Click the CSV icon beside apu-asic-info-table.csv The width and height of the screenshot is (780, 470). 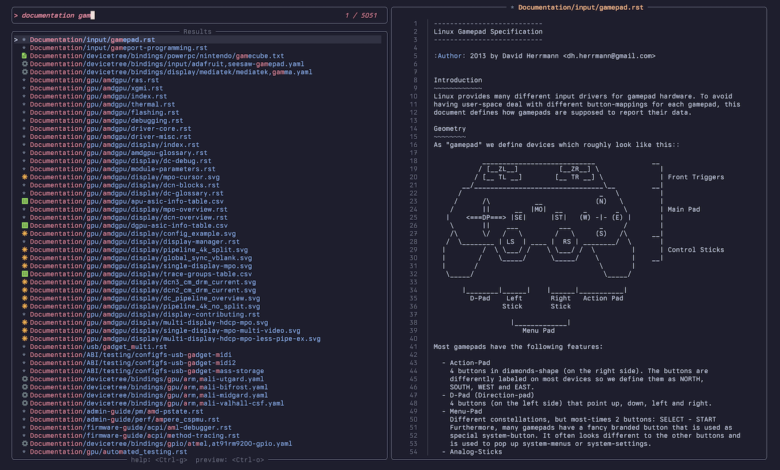tap(24, 201)
